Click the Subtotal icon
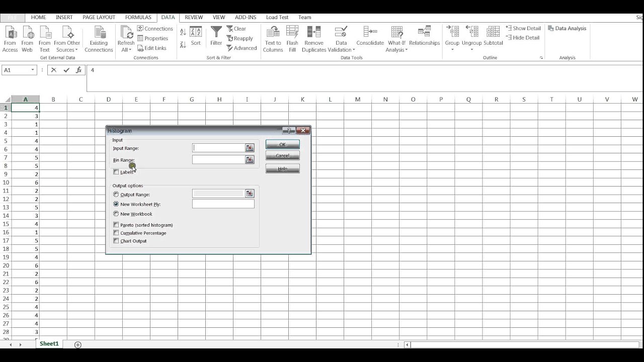Viewport: 644px width, 362px height. click(493, 36)
